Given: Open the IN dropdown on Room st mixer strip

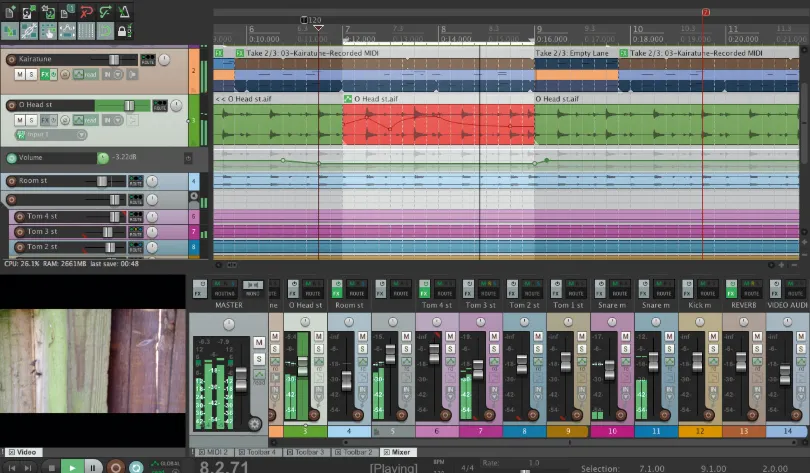Looking at the screenshot, I should (363, 393).
